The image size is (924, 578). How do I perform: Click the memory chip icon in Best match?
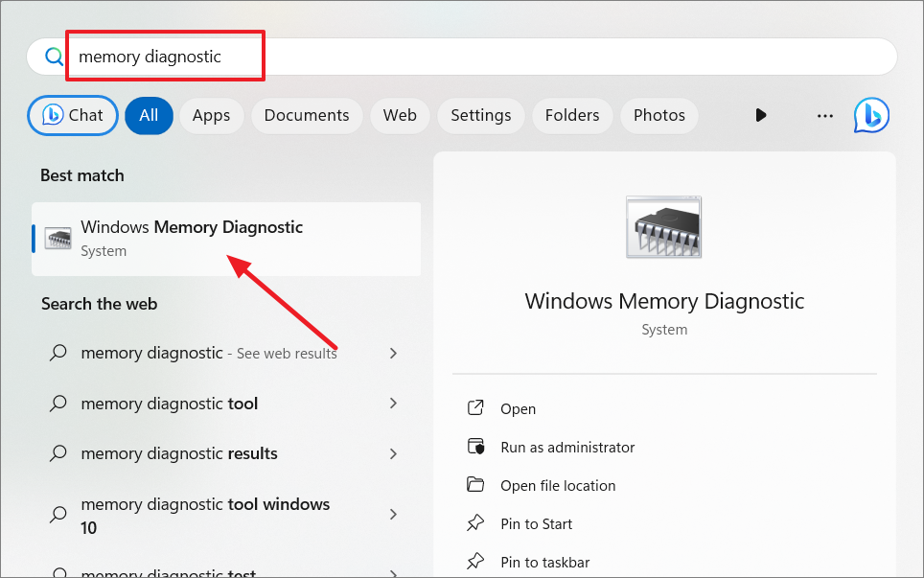[58, 239]
